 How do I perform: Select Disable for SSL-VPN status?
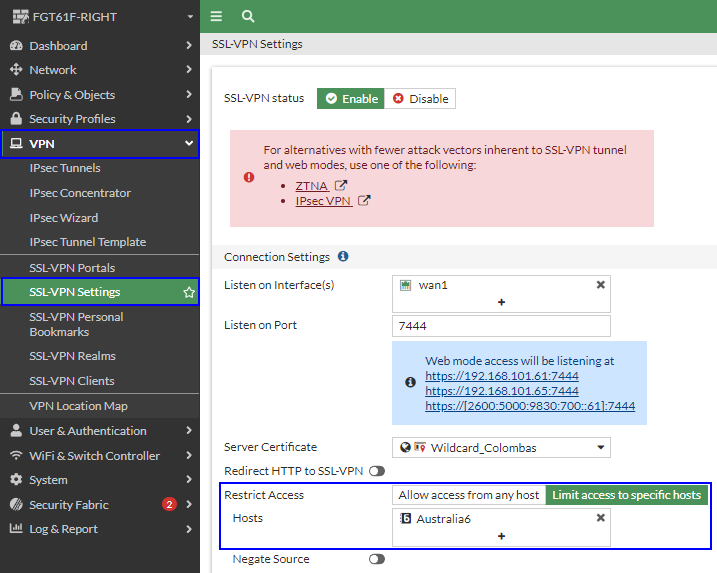[x=420, y=99]
